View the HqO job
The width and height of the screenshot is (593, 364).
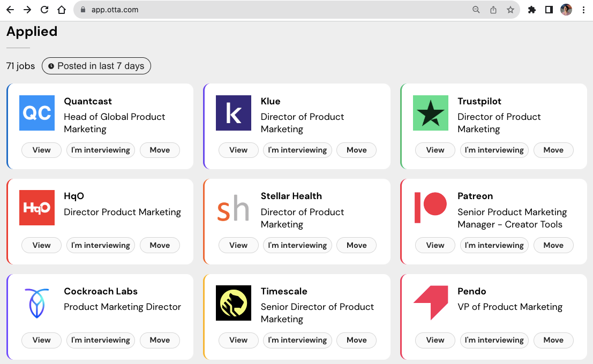[x=41, y=245]
